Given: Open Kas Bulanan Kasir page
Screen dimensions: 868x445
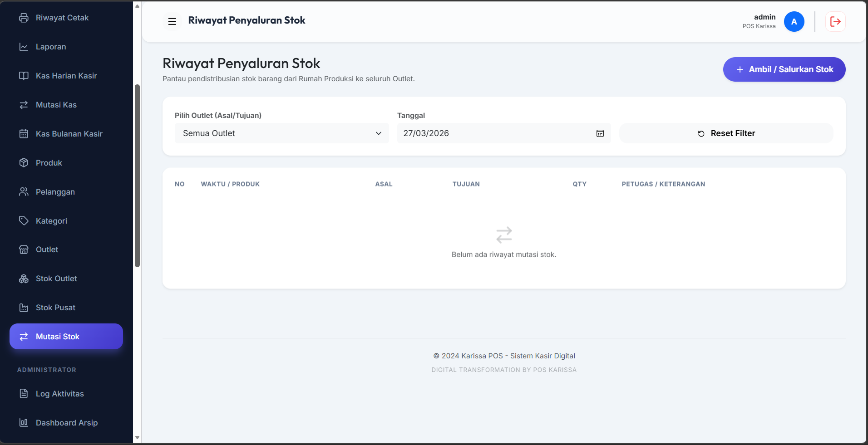Looking at the screenshot, I should click(x=66, y=134).
